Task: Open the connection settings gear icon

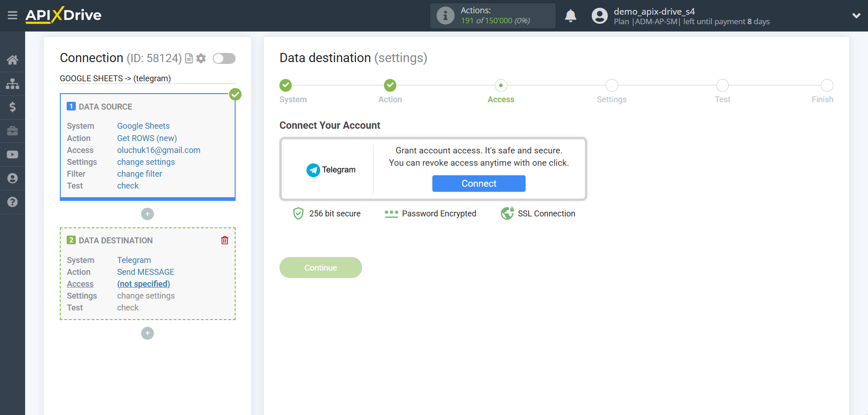Action: [x=201, y=58]
